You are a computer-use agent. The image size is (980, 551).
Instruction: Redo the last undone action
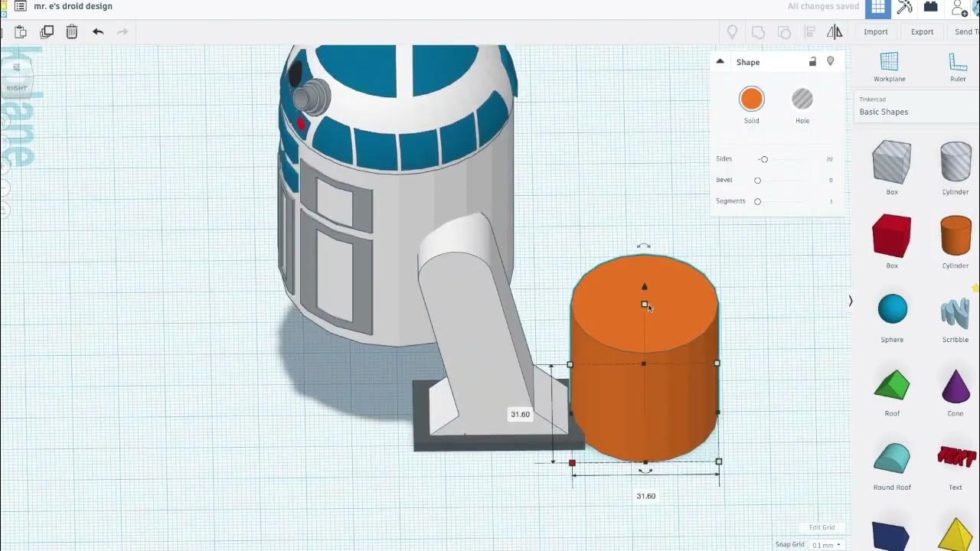tap(122, 31)
